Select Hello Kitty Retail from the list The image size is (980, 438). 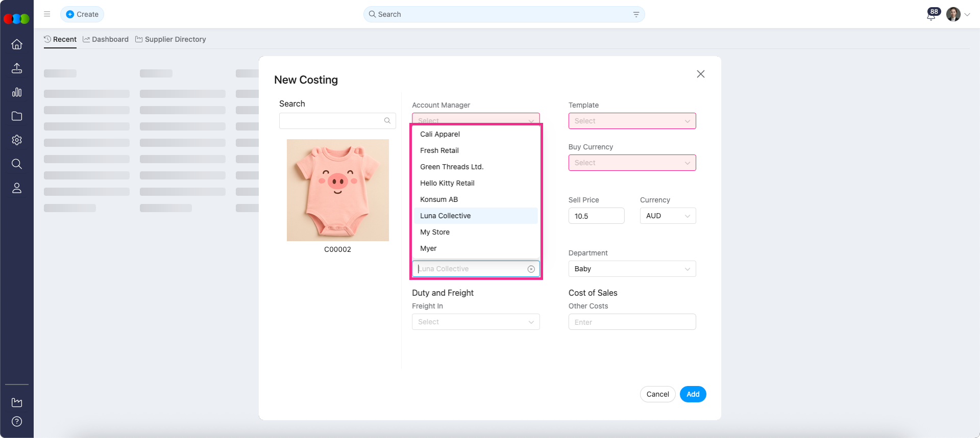click(447, 183)
